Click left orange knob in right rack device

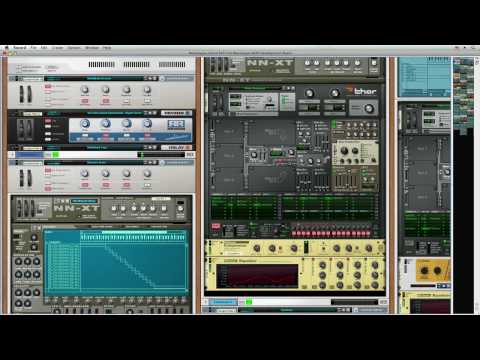tap(424, 270)
